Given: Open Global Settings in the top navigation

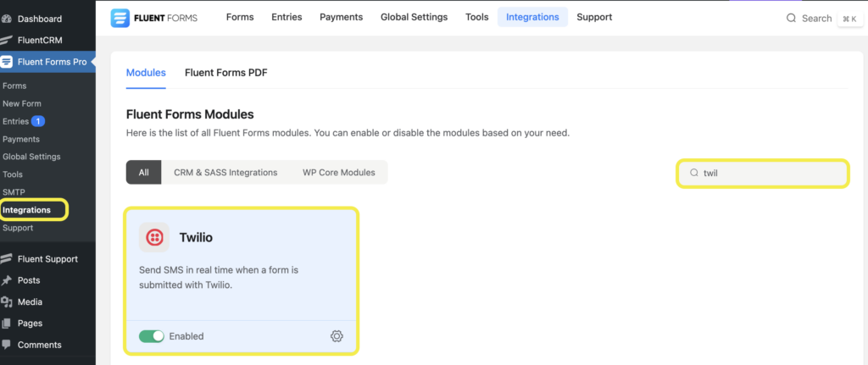Looking at the screenshot, I should tap(414, 17).
